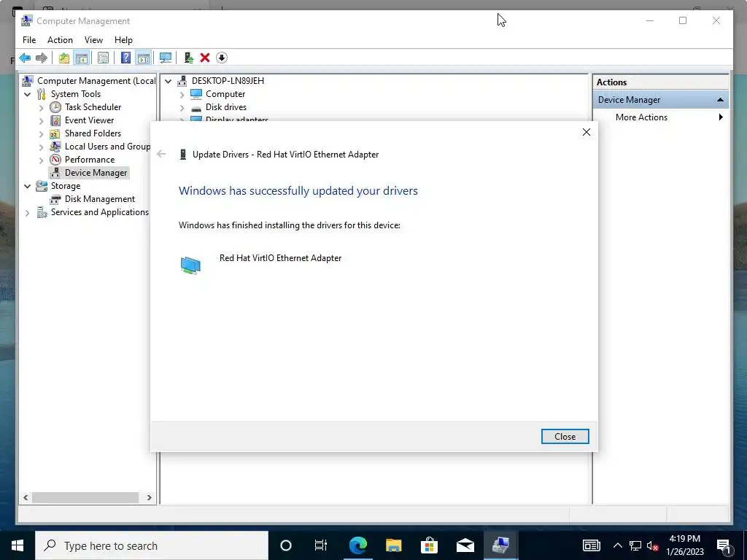This screenshot has width=747, height=560.
Task: Click the blue Help question mark icon
Action: [x=125, y=58]
